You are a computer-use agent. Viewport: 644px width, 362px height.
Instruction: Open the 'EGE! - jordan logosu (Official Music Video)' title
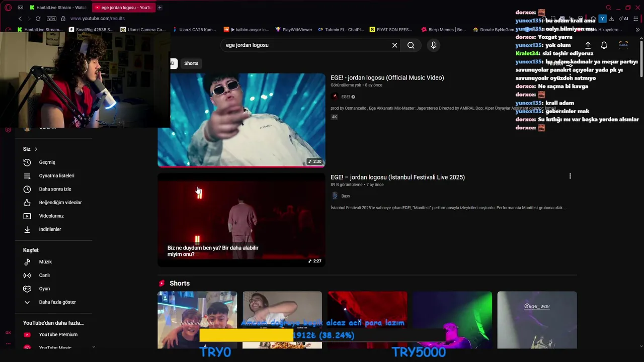coord(387,78)
